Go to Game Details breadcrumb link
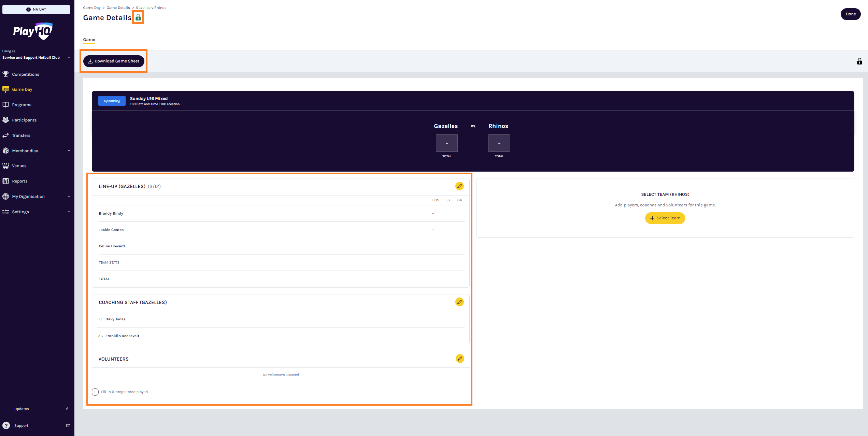Image resolution: width=868 pixels, height=436 pixels. click(x=118, y=8)
